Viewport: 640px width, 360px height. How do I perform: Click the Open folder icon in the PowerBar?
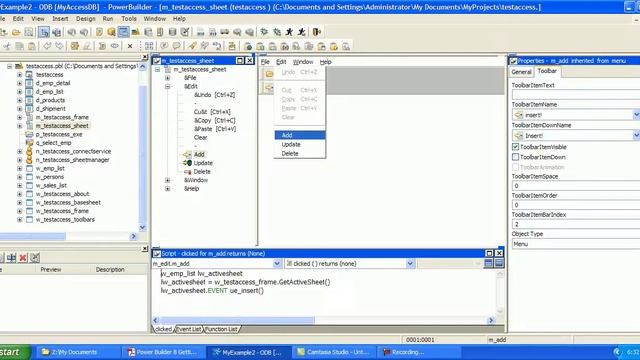pyautogui.click(x=16, y=32)
